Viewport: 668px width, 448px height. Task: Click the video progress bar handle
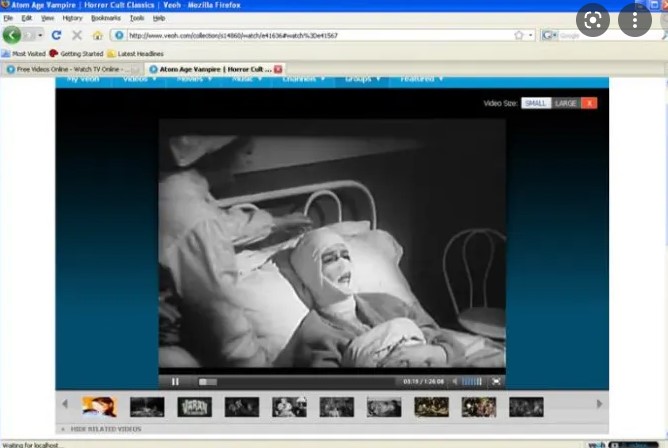click(203, 382)
